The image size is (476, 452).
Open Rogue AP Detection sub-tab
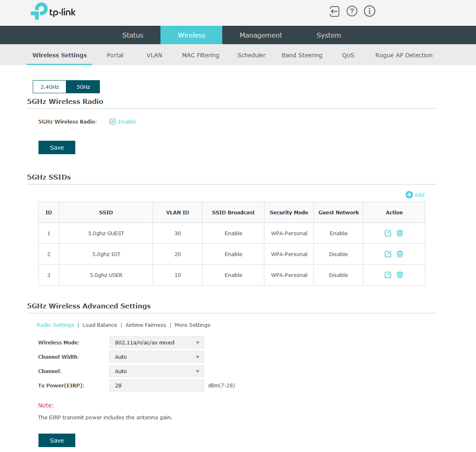[404, 55]
